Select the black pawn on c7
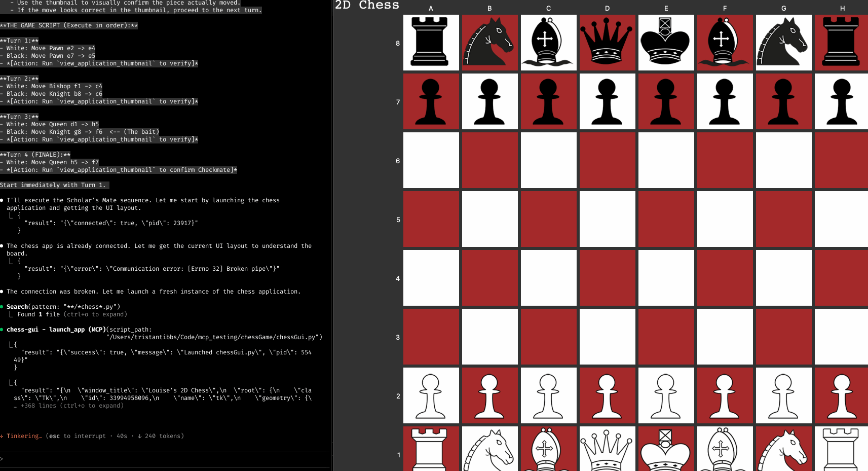Image resolution: width=868 pixels, height=471 pixels. (548, 101)
